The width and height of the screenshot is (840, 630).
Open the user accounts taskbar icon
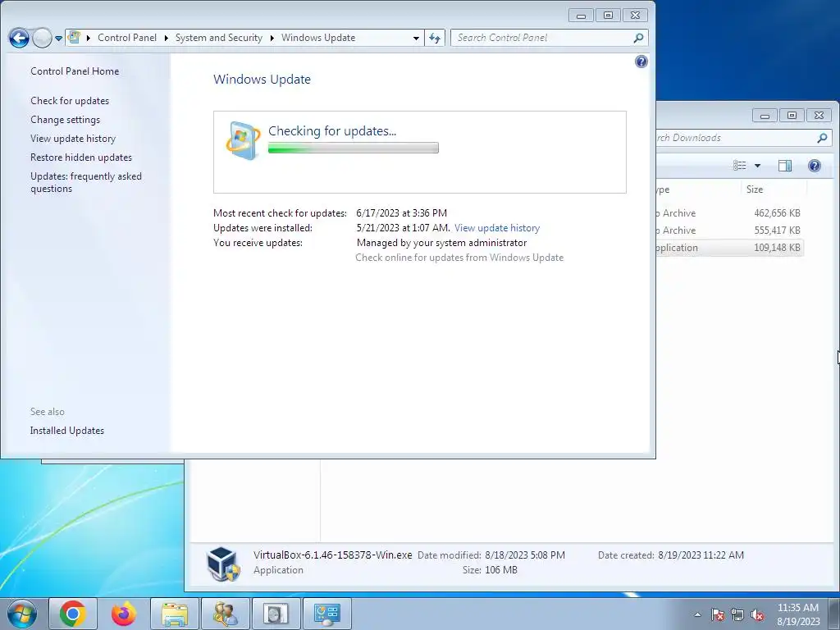(x=226, y=614)
